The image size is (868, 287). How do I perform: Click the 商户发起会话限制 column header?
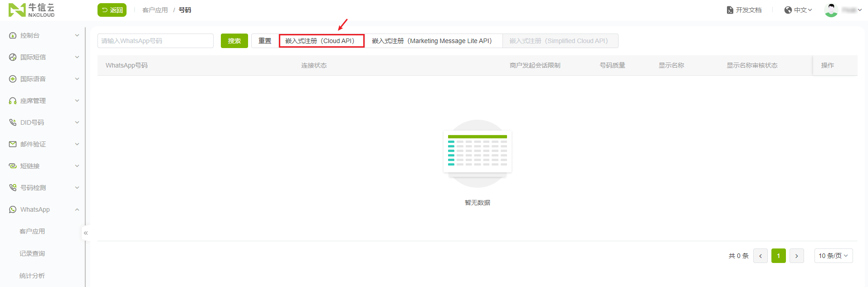pos(535,65)
